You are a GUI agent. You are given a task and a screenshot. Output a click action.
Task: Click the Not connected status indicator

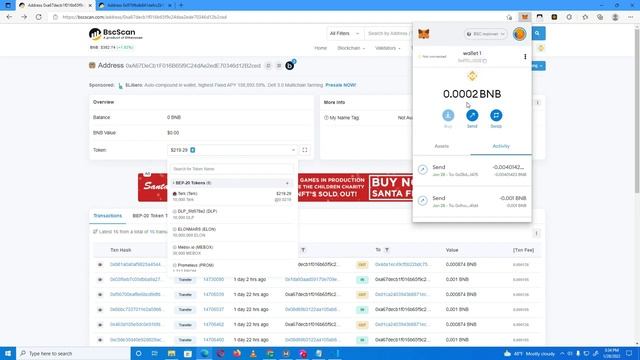433,56
